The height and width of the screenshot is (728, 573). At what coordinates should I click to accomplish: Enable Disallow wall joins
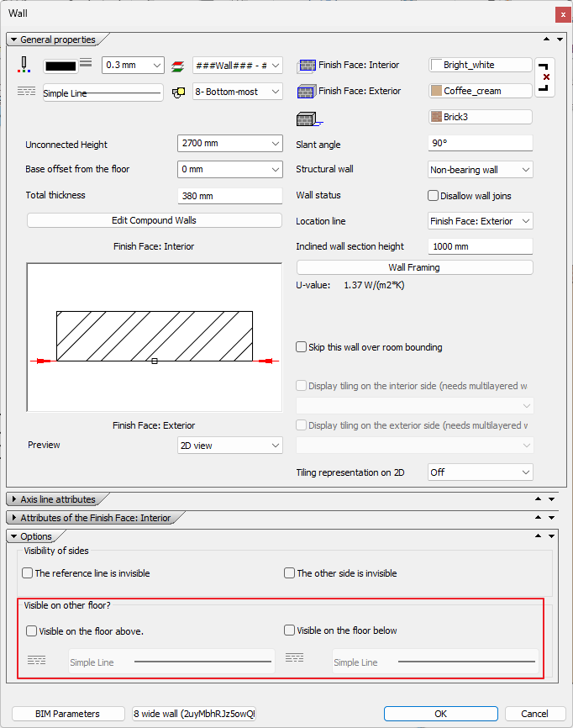point(434,196)
